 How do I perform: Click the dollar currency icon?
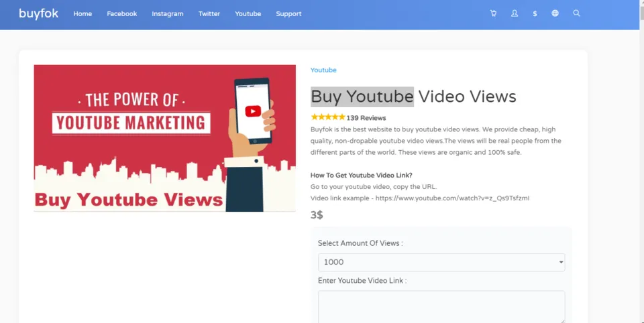pos(535,13)
